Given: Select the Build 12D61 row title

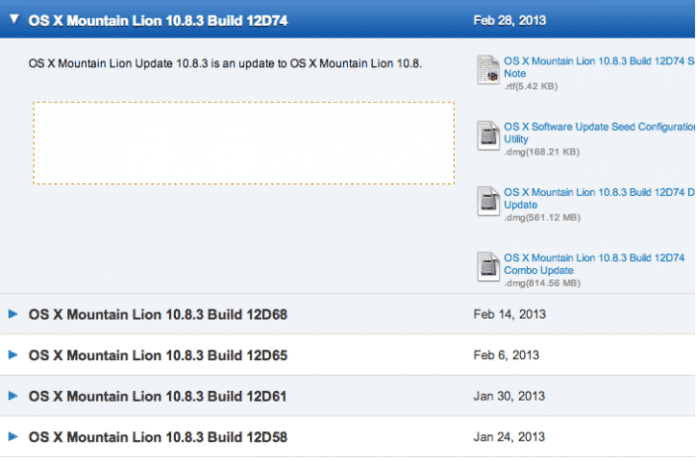Looking at the screenshot, I should coord(158,397).
